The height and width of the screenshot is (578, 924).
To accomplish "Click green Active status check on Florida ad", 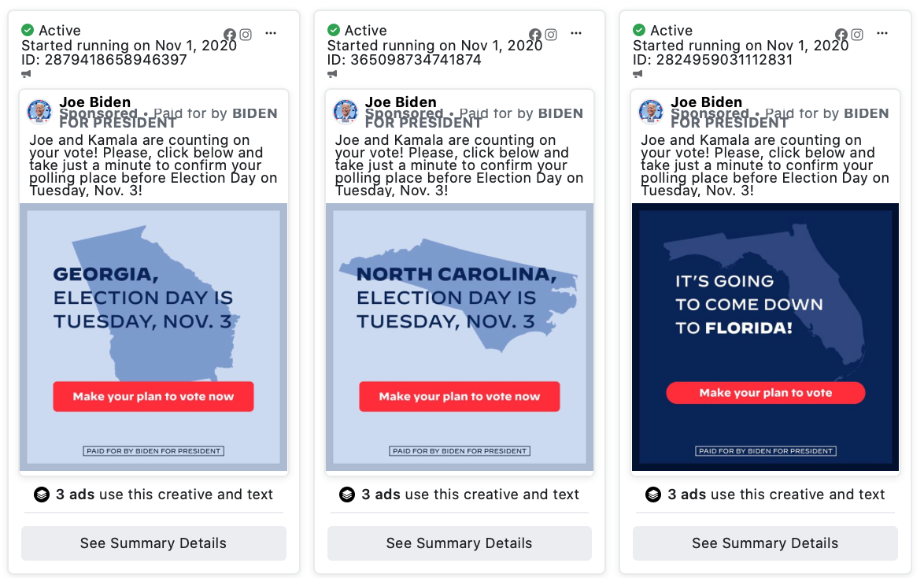I will [x=639, y=30].
